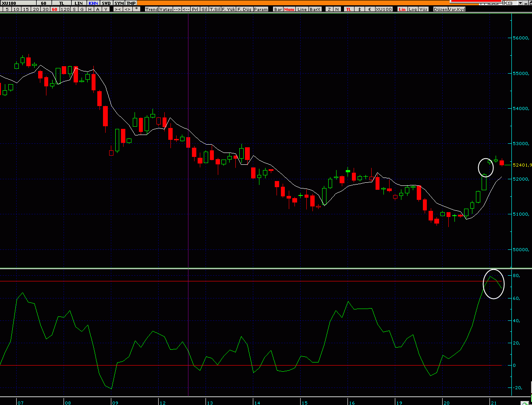Select Log logarithmic scale
This screenshot has width=532, height=405.
point(413,9)
